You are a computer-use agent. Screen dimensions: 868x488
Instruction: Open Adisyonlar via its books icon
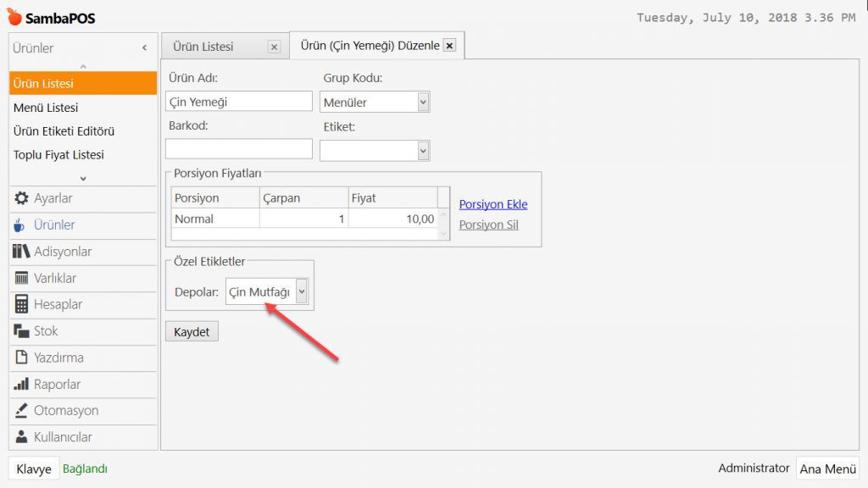22,252
